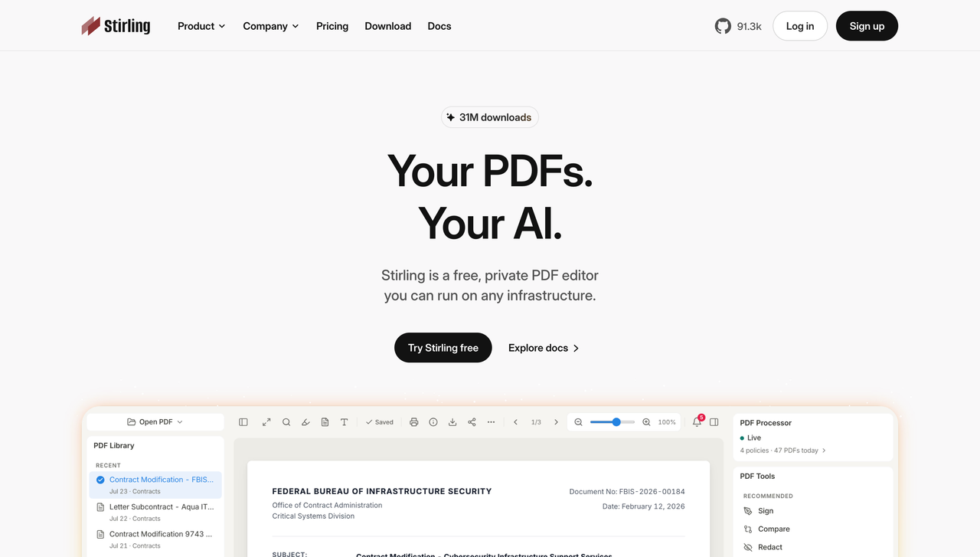Open the Docs nav item
Viewport: 980px width, 557px height.
[439, 26]
